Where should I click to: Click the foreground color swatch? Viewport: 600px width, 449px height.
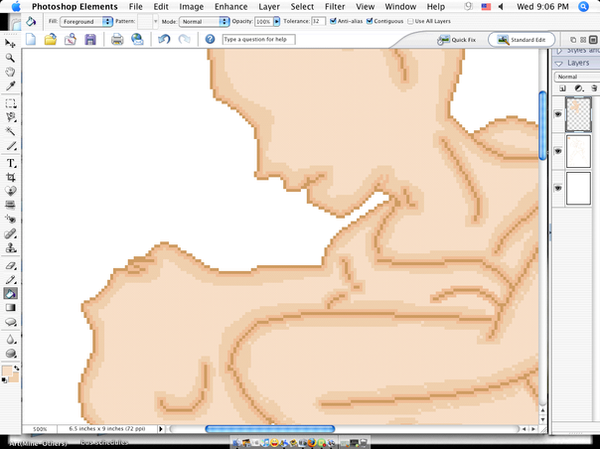(7, 371)
